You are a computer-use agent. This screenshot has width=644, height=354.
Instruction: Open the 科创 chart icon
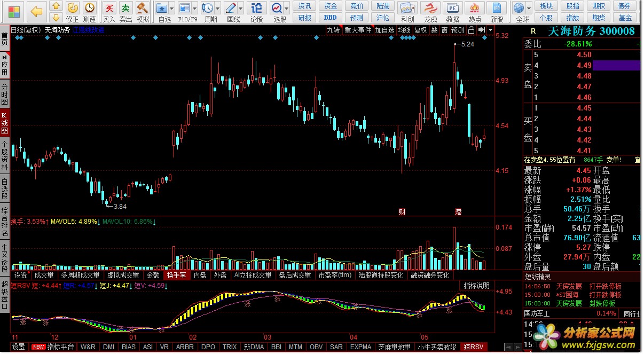(x=407, y=8)
